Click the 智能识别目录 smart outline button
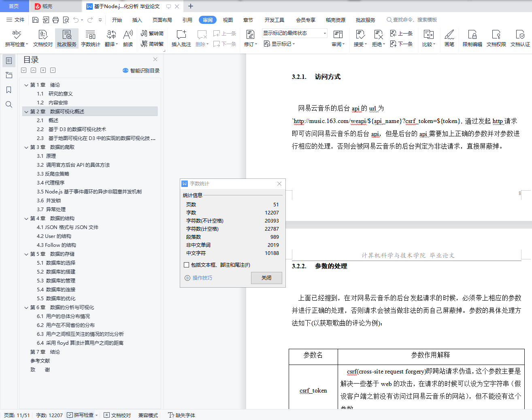Image resolution: width=532 pixels, height=420 pixels. (141, 70)
